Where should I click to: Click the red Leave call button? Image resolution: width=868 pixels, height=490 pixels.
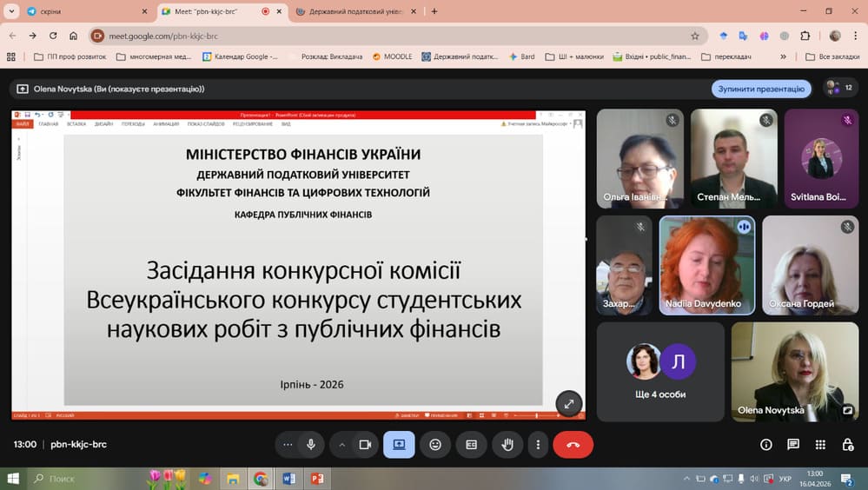pos(573,444)
